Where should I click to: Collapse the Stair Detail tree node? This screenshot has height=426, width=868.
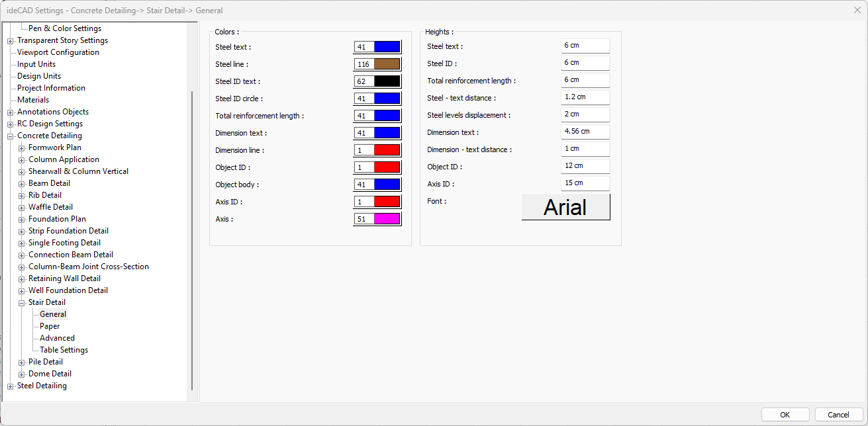21,303
